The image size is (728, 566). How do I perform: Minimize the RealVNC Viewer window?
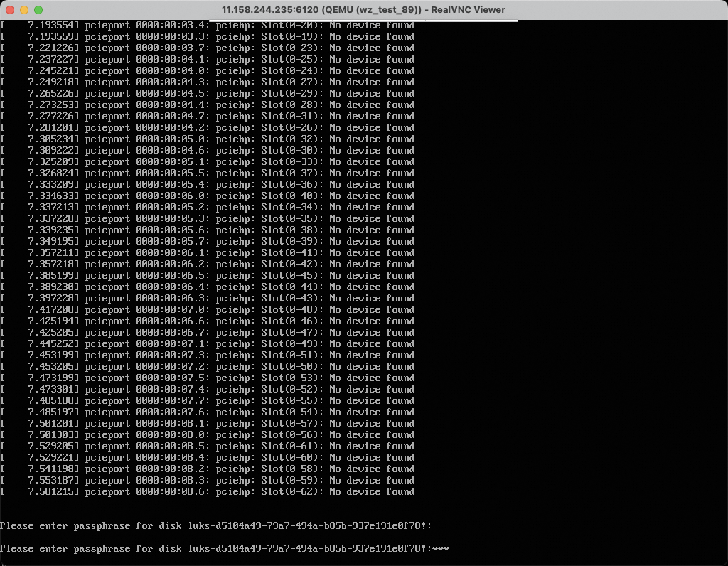coord(24,10)
